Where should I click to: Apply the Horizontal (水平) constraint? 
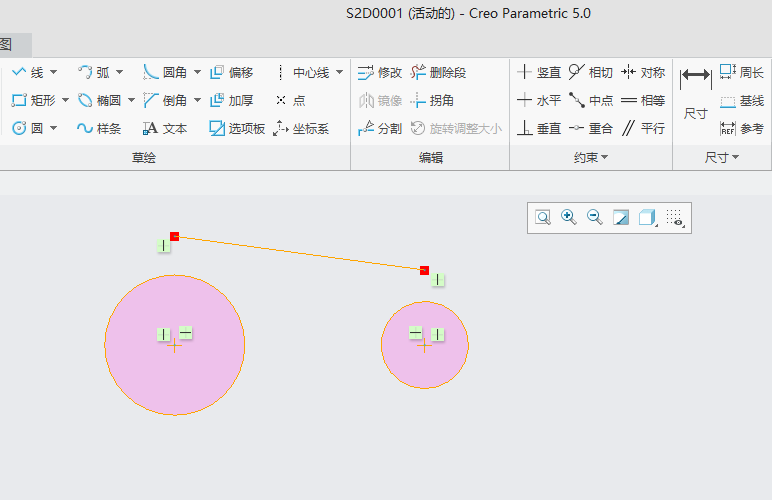[539, 100]
